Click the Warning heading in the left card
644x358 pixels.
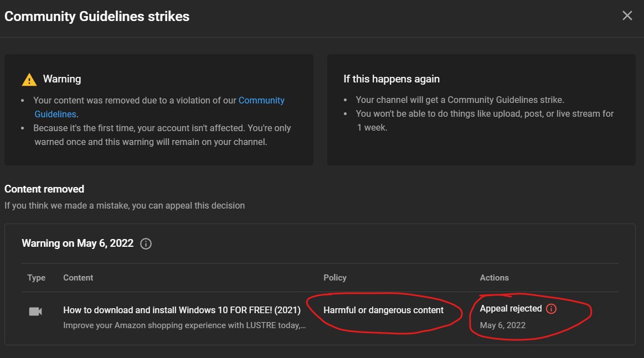[x=62, y=79]
